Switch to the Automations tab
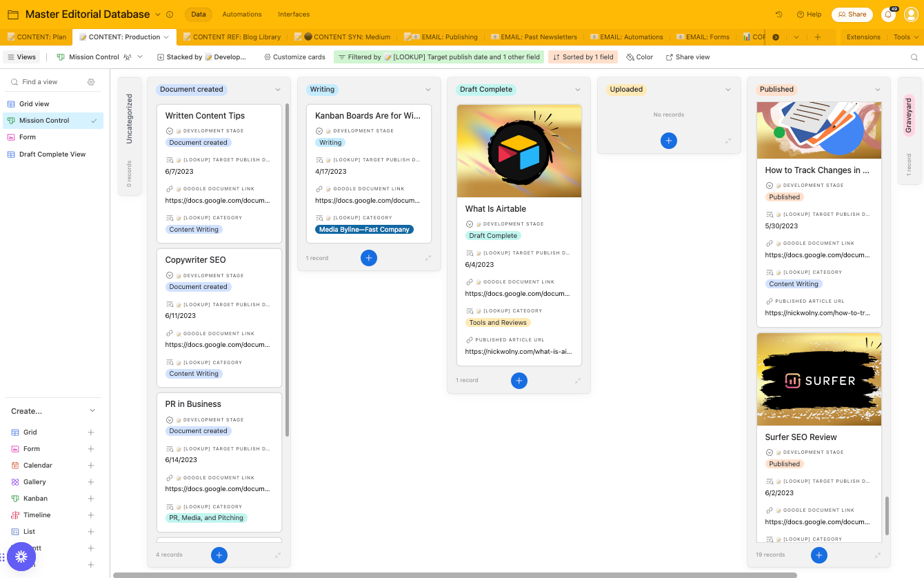 click(242, 14)
